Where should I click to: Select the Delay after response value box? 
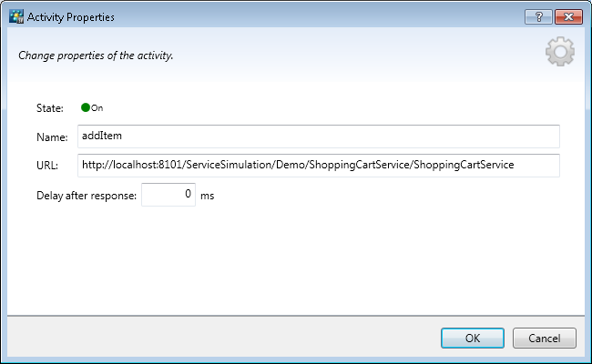168,195
